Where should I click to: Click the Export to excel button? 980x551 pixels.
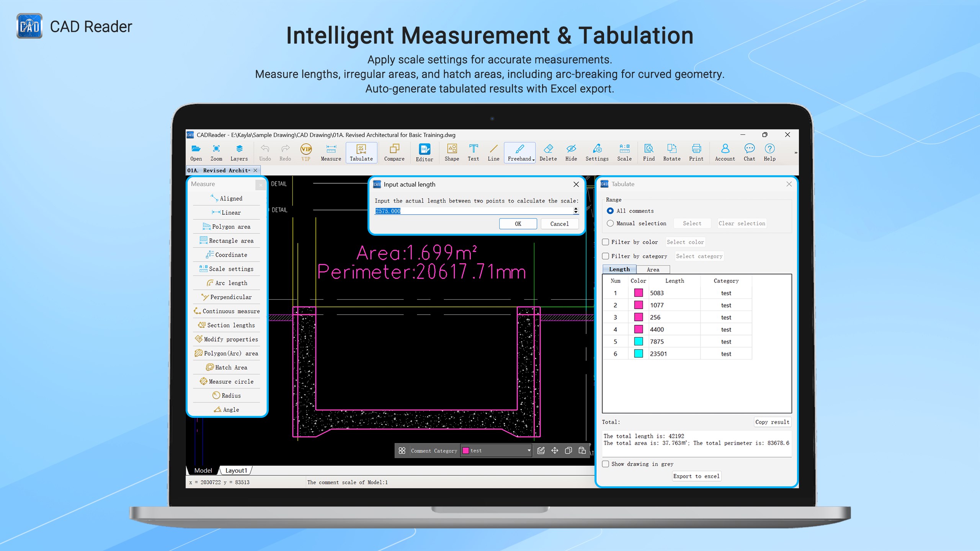tap(696, 476)
